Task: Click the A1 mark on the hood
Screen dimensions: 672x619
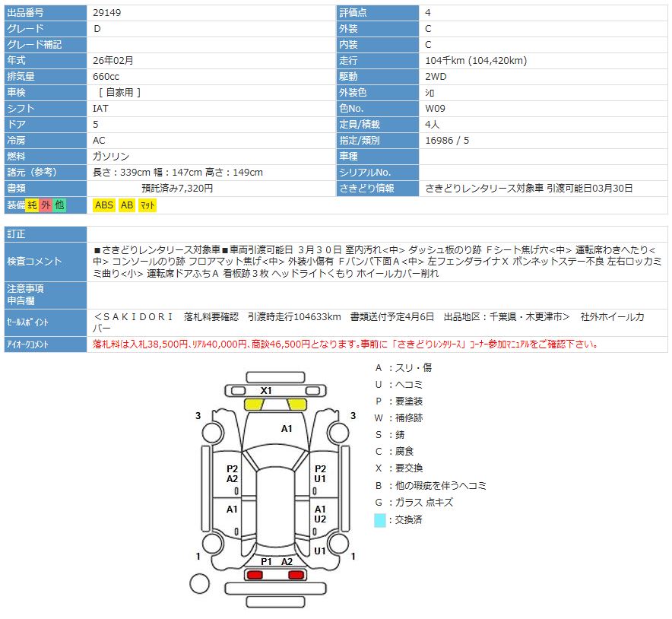Action: [x=287, y=429]
